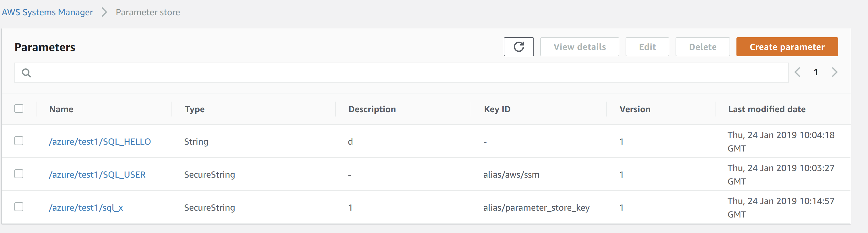This screenshot has height=233, width=868.
Task: Go to the previous page arrow
Action: (797, 72)
